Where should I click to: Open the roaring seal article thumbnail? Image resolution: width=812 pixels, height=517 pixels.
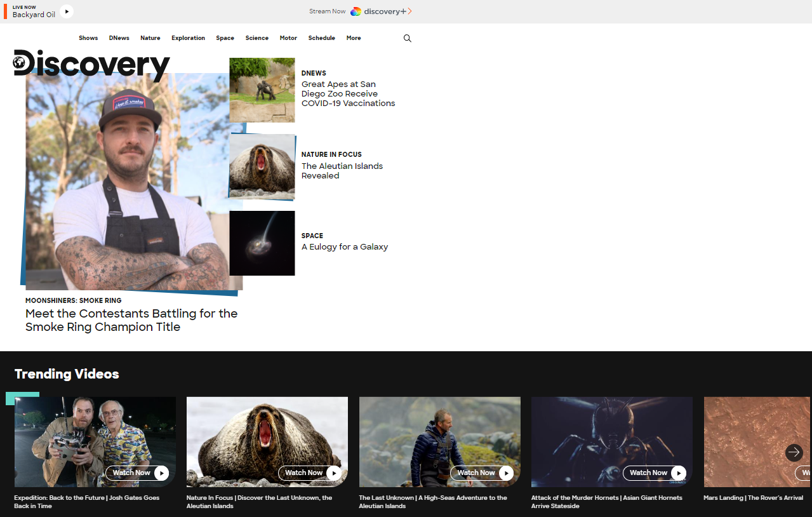click(262, 166)
